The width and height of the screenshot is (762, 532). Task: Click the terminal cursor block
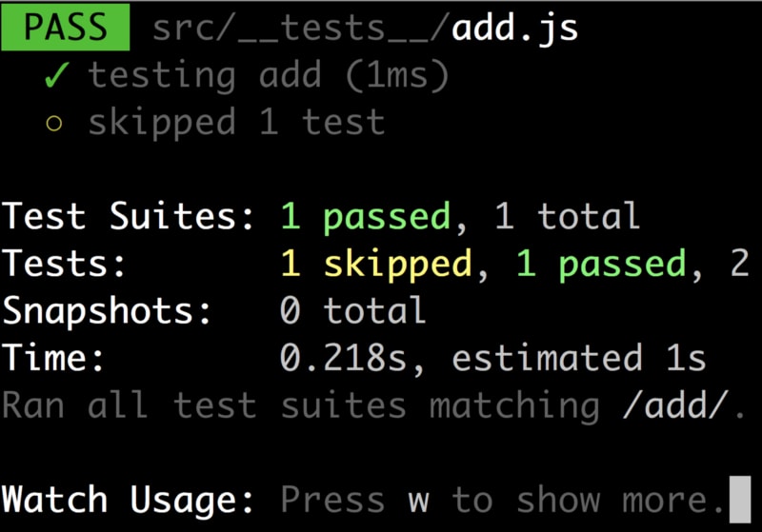point(740,500)
